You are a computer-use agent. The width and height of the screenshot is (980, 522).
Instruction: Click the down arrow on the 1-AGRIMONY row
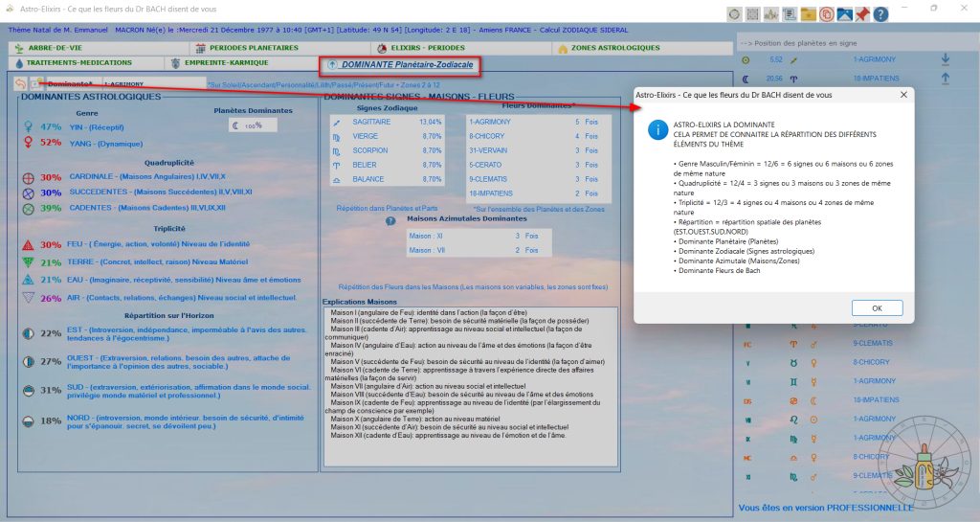coord(946,59)
